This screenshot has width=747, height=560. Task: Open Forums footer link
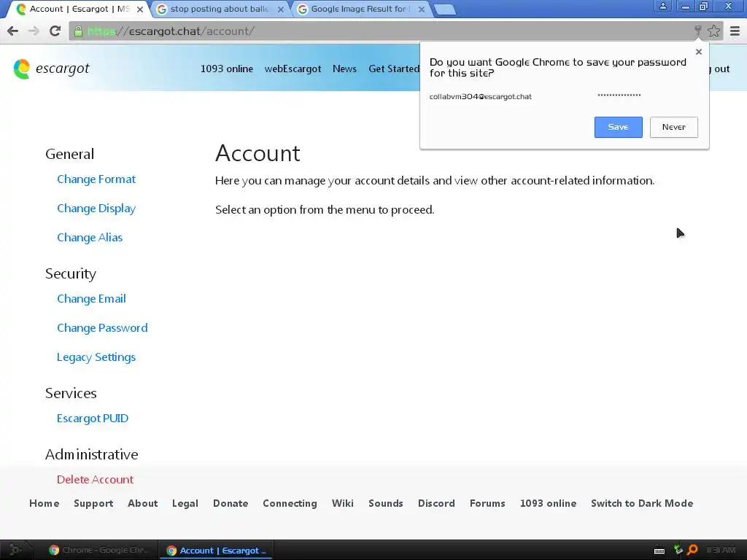pos(487,503)
